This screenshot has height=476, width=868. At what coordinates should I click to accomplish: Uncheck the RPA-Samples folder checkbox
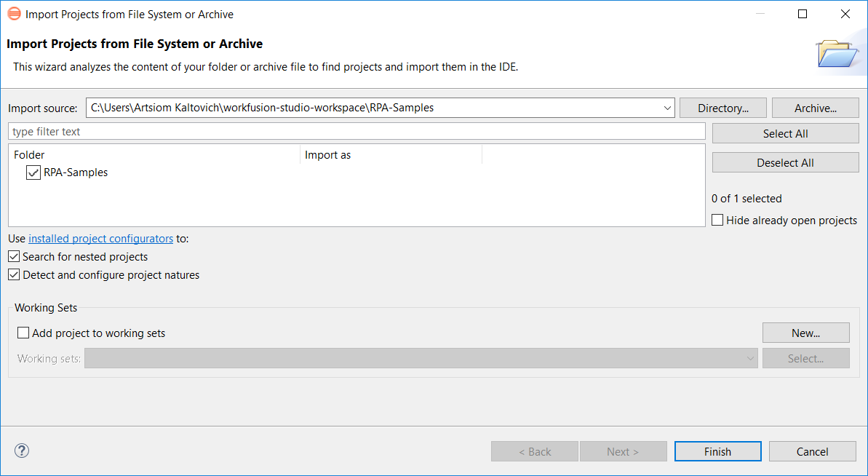[33, 172]
